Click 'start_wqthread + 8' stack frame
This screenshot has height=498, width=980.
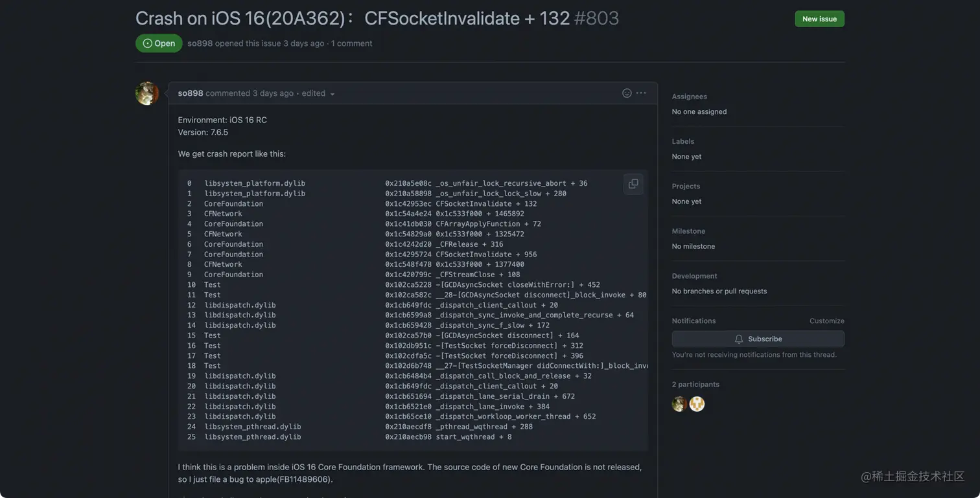pos(474,437)
